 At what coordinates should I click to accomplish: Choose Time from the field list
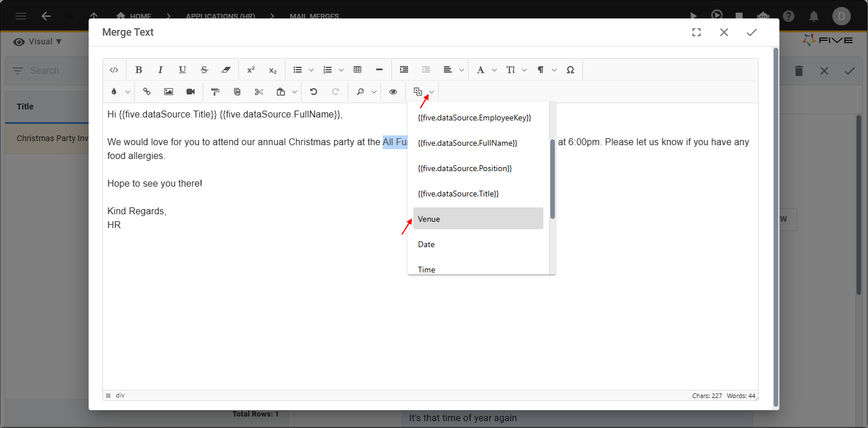coord(478,268)
